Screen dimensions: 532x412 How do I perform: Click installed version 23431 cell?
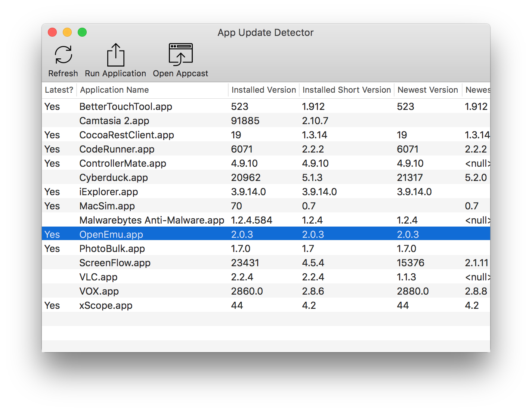(x=245, y=263)
